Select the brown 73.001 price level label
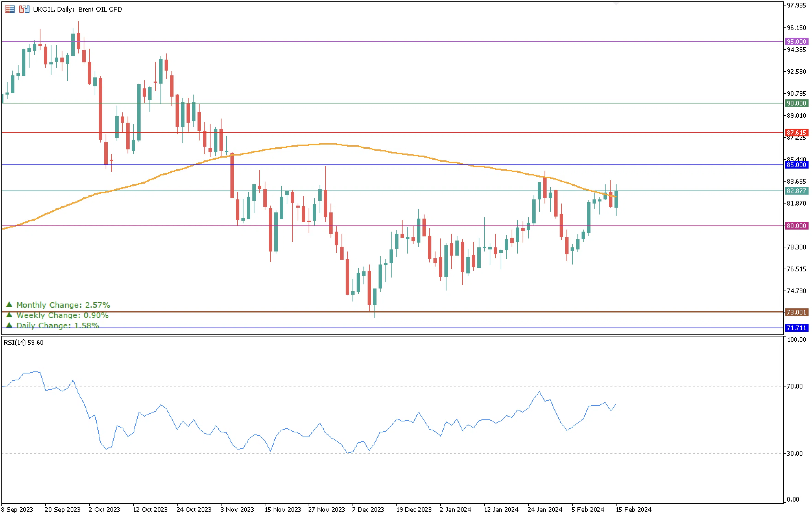 [x=796, y=312]
